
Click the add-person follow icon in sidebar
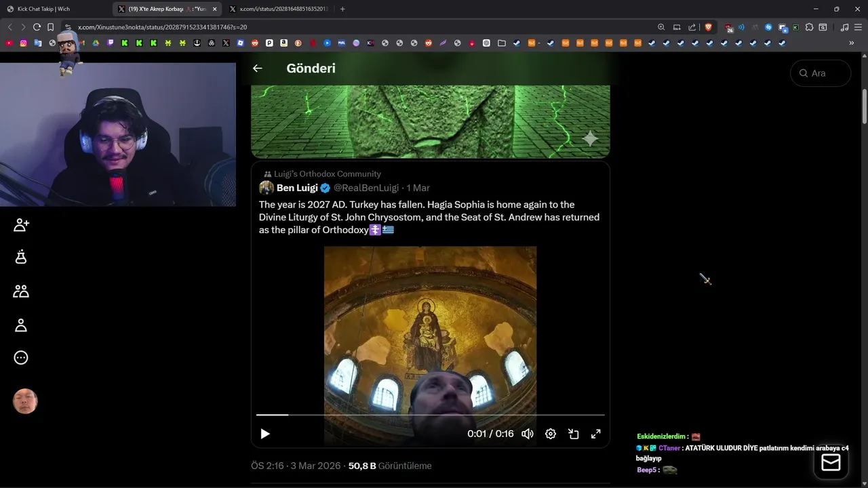click(x=21, y=225)
